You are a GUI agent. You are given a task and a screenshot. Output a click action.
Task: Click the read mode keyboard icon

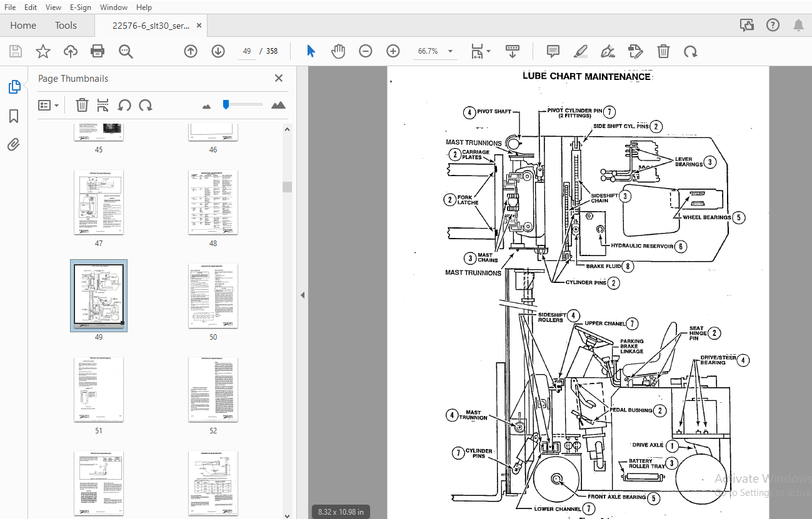click(x=513, y=51)
